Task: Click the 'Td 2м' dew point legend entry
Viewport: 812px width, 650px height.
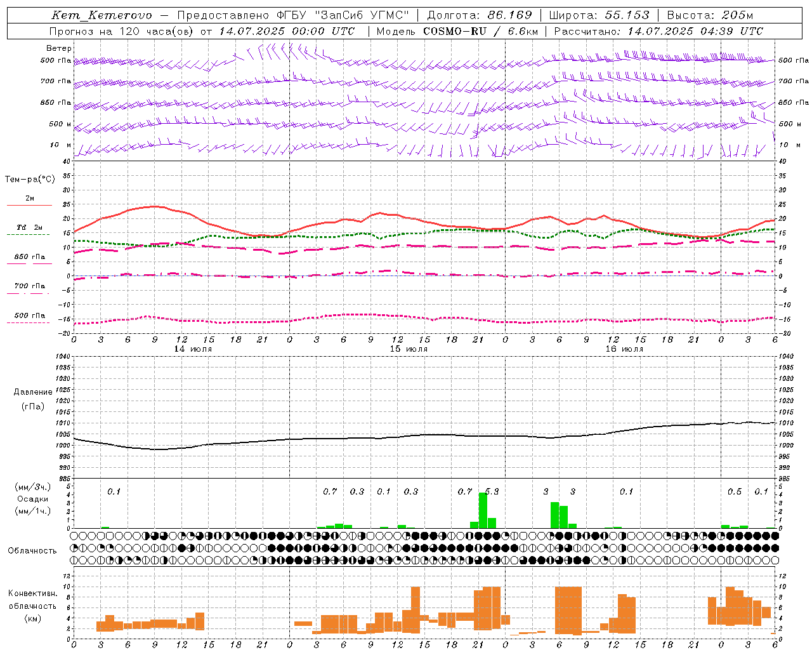Action: [30, 227]
